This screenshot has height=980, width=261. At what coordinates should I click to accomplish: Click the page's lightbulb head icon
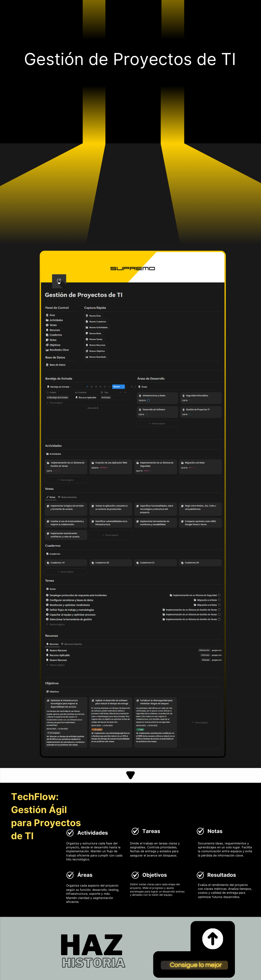pyautogui.click(x=59, y=281)
